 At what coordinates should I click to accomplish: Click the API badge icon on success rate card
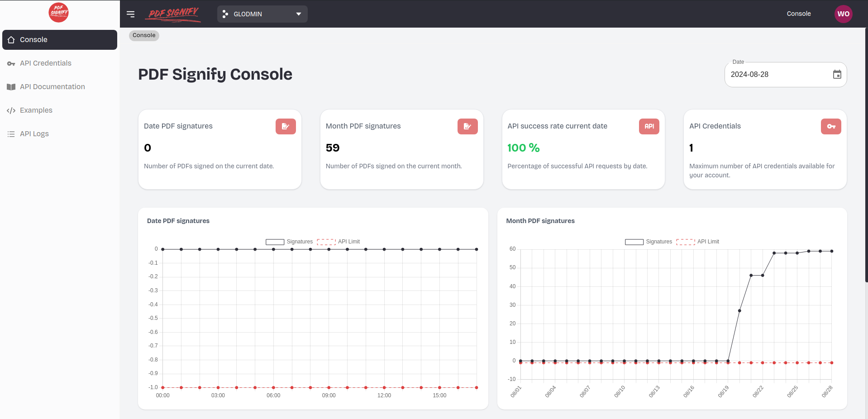(649, 126)
